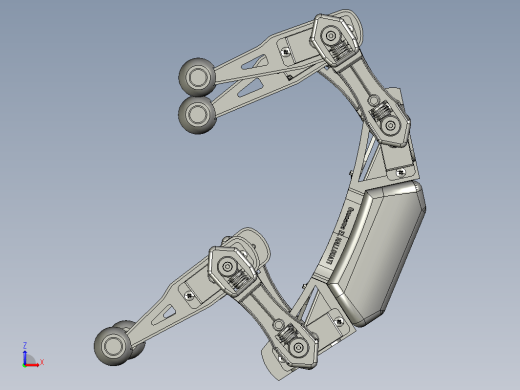The width and height of the screenshot is (520, 390).
Task: Click the XYZ axis triad indicator
Action: tap(32, 355)
